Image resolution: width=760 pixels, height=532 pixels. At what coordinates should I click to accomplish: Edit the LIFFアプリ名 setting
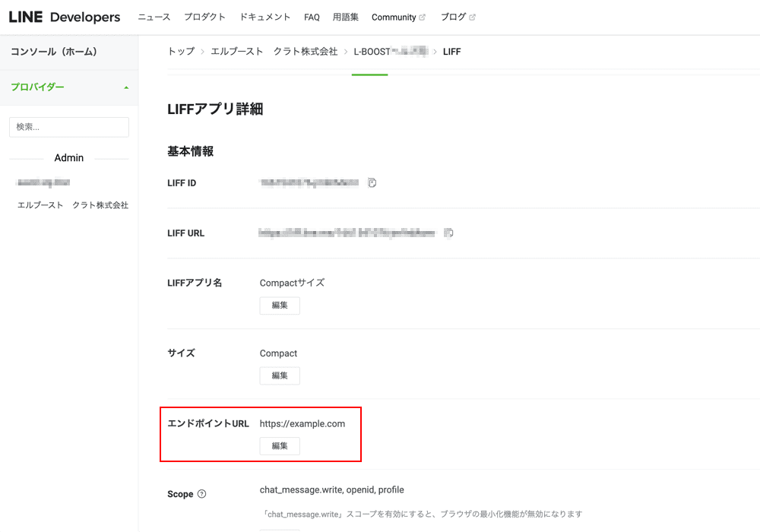279,306
